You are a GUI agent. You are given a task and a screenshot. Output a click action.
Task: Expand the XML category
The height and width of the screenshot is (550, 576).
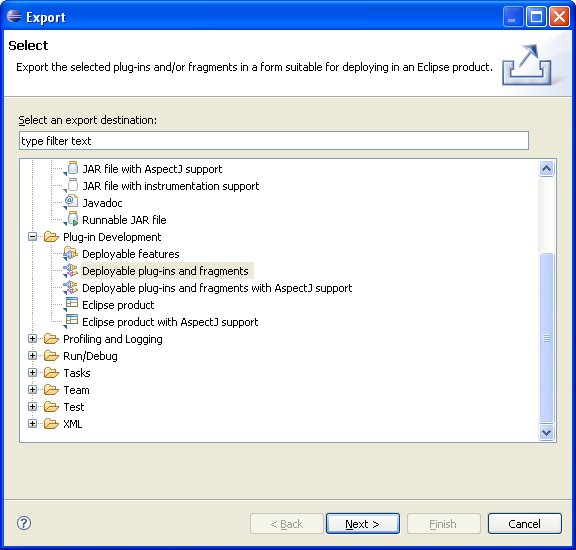[x=32, y=424]
